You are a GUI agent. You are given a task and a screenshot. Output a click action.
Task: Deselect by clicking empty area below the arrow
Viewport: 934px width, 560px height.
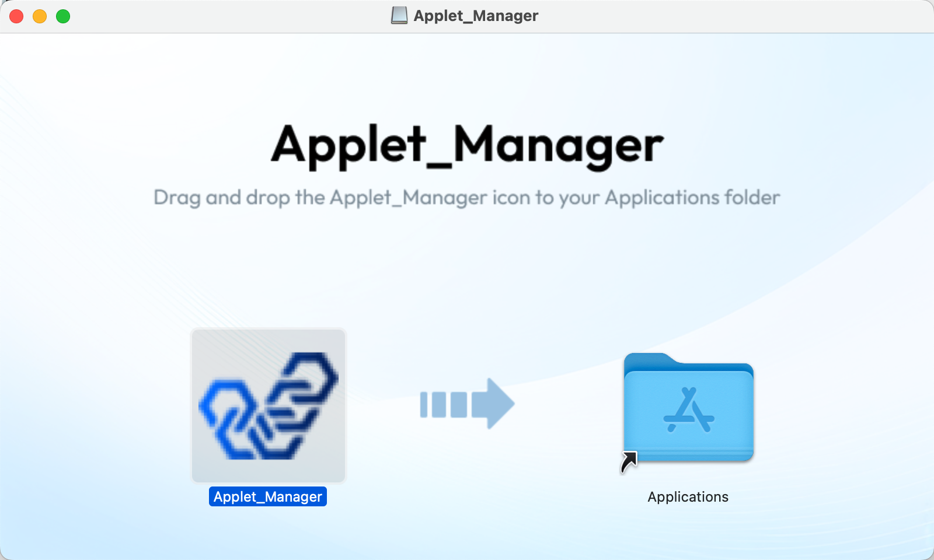(x=467, y=496)
